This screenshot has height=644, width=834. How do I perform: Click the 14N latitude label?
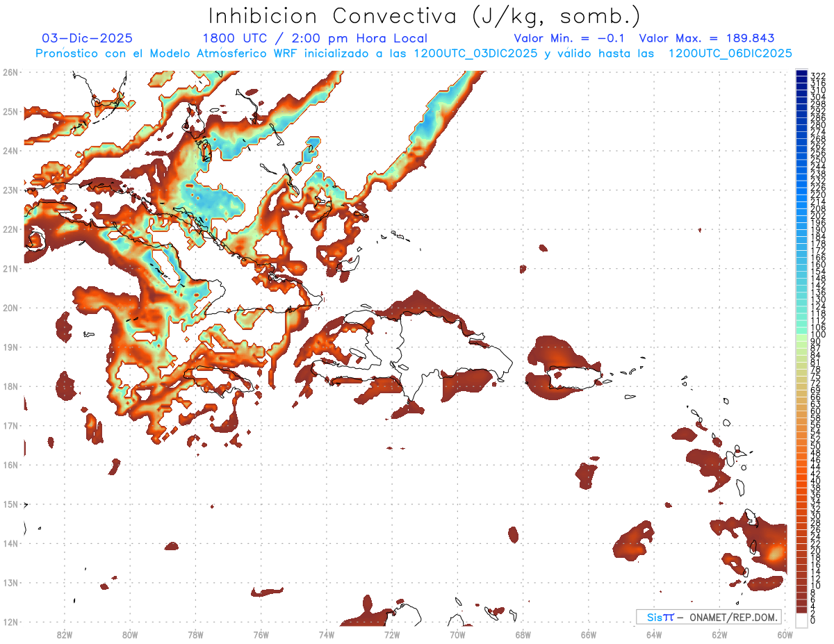[x=10, y=543]
